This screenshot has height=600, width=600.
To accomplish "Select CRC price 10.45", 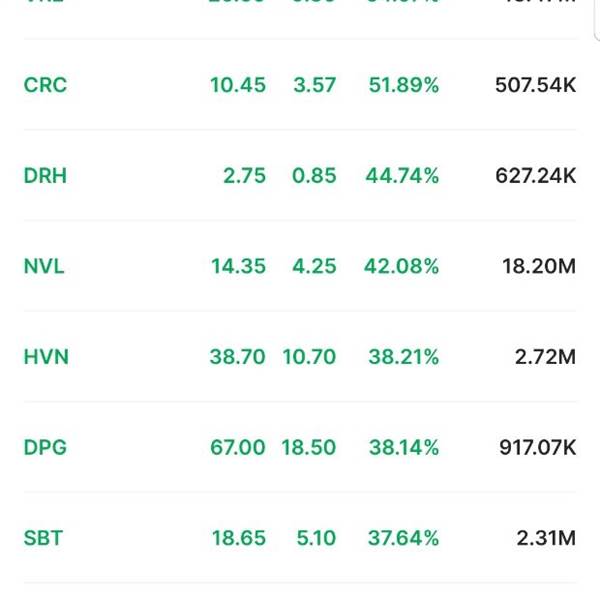I will click(238, 85).
